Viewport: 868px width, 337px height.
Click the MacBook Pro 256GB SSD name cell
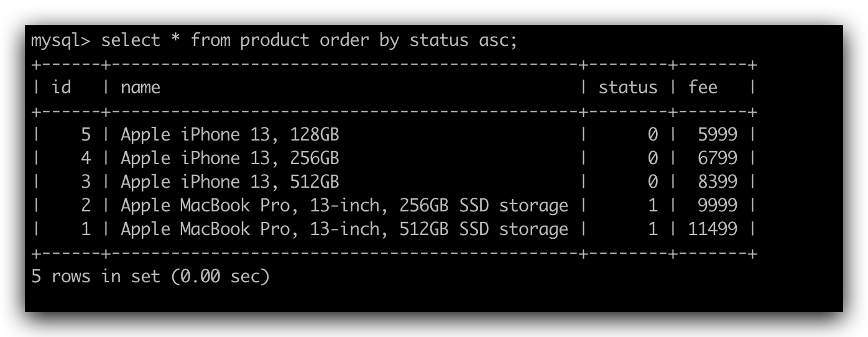[x=344, y=206]
